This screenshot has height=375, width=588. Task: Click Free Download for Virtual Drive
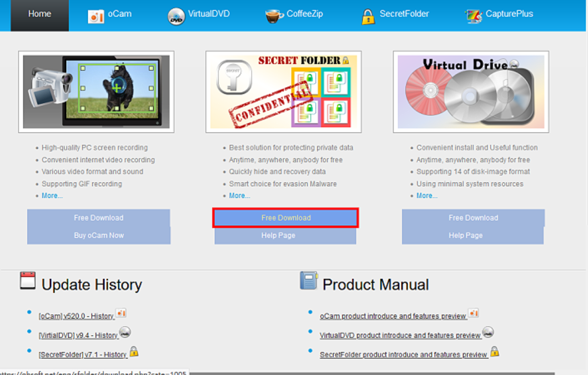(473, 217)
